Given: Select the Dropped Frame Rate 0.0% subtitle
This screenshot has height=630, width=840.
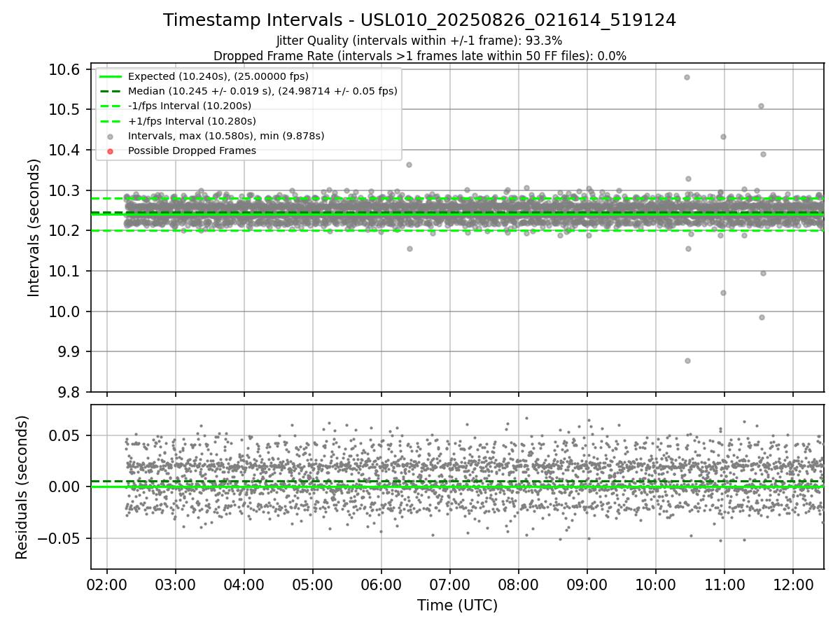Looking at the screenshot, I should click(x=420, y=56).
